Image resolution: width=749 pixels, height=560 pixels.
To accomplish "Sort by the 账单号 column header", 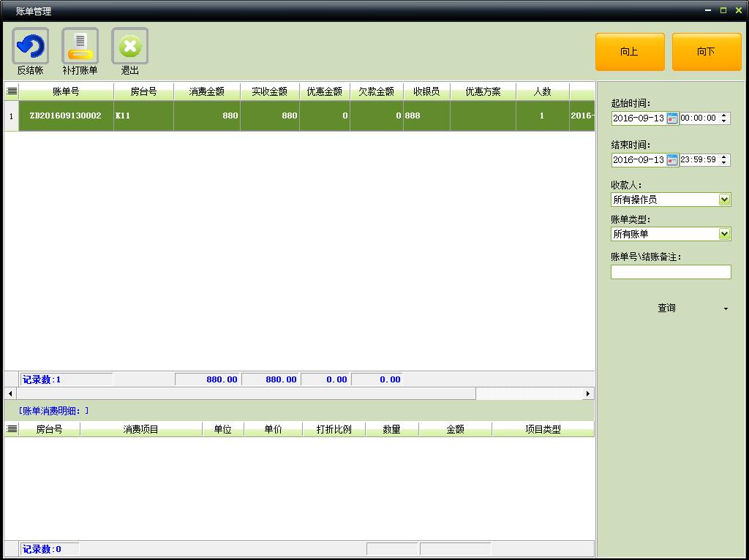I will click(66, 91).
